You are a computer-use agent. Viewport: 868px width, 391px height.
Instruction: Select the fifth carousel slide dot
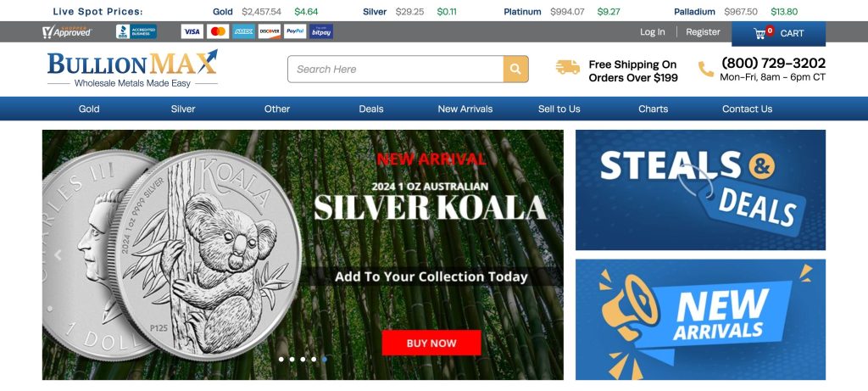pos(325,360)
